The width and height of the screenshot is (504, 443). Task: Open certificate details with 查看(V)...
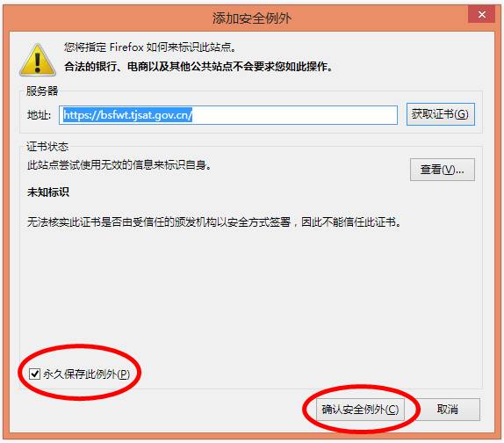[x=443, y=170]
